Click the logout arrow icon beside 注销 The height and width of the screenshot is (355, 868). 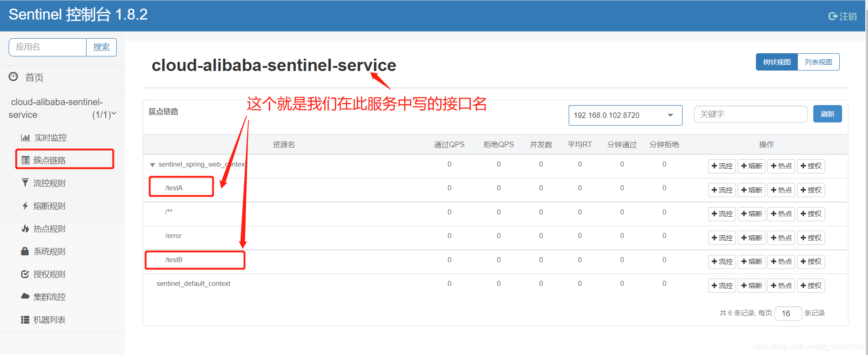coord(833,16)
